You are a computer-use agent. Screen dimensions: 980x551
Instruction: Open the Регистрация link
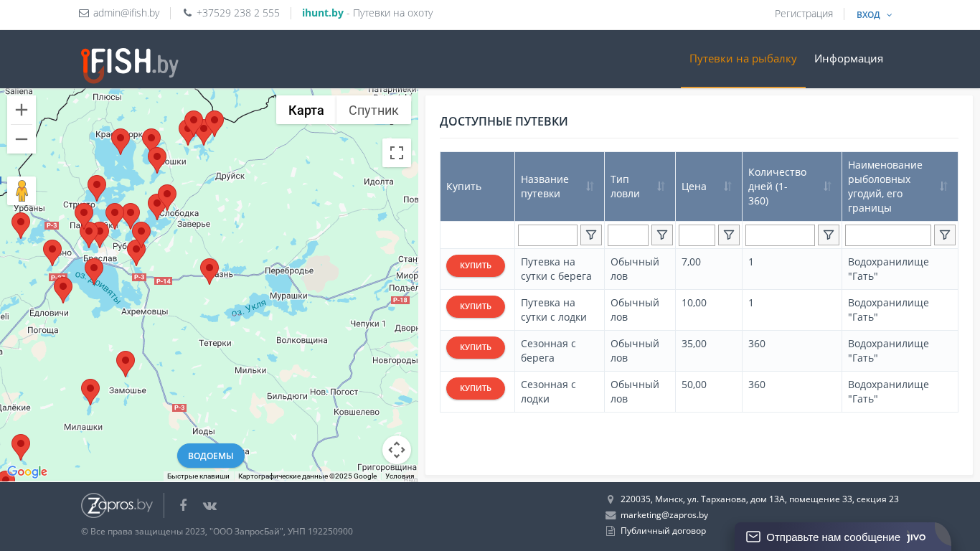point(804,14)
